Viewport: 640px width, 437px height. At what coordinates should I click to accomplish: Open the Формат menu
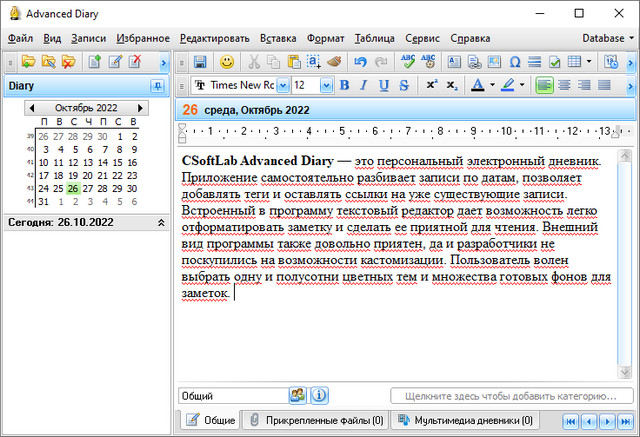[x=326, y=38]
